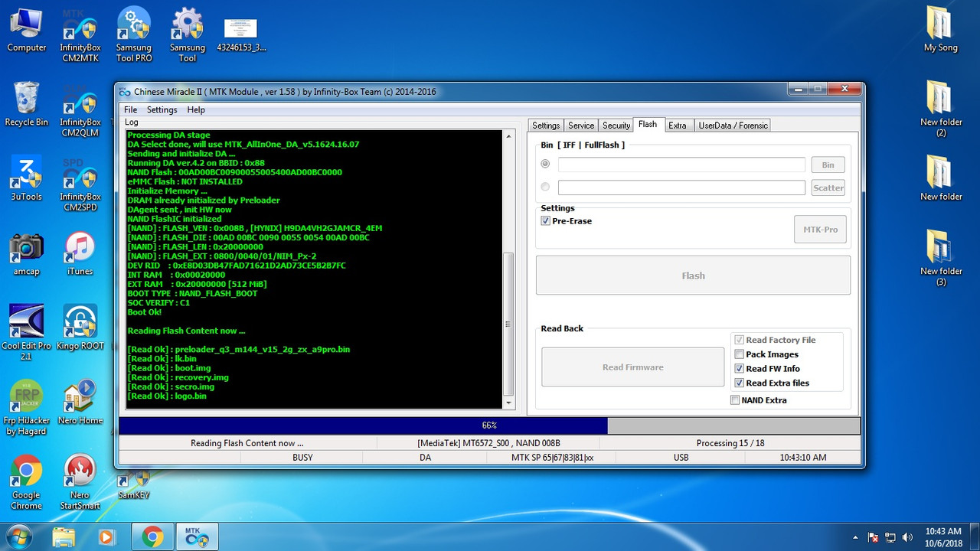Launch Google Chrome from the desktop

tap(27, 483)
